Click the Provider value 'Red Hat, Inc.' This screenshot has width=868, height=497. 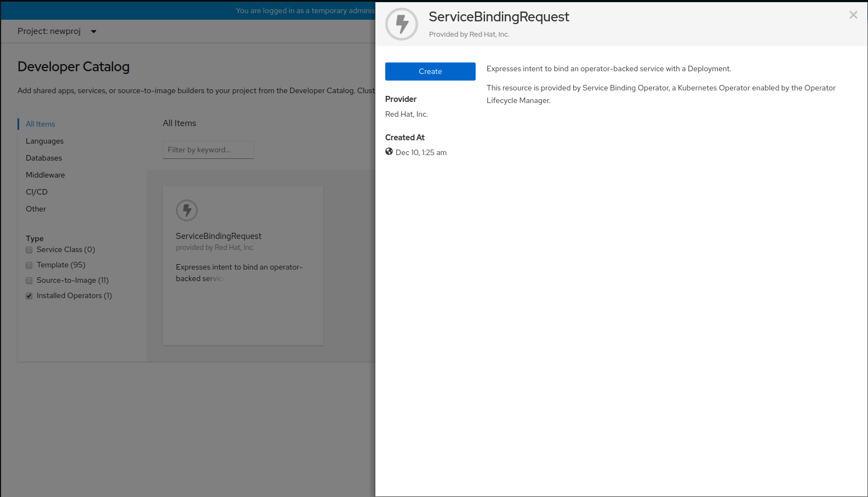click(407, 114)
